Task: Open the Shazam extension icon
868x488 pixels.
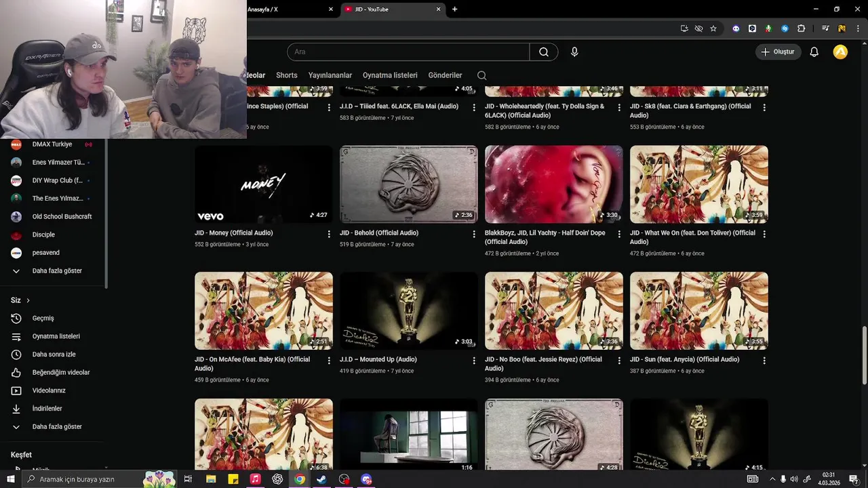Action: point(785,28)
